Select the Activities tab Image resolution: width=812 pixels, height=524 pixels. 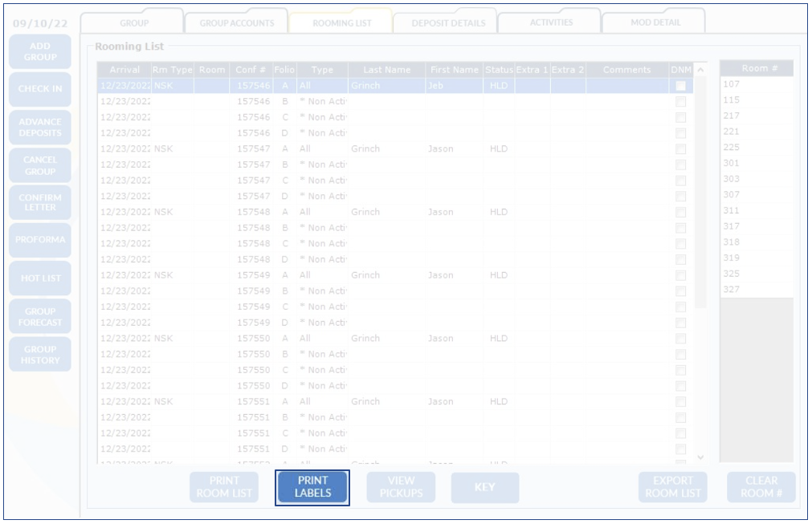tap(551, 22)
